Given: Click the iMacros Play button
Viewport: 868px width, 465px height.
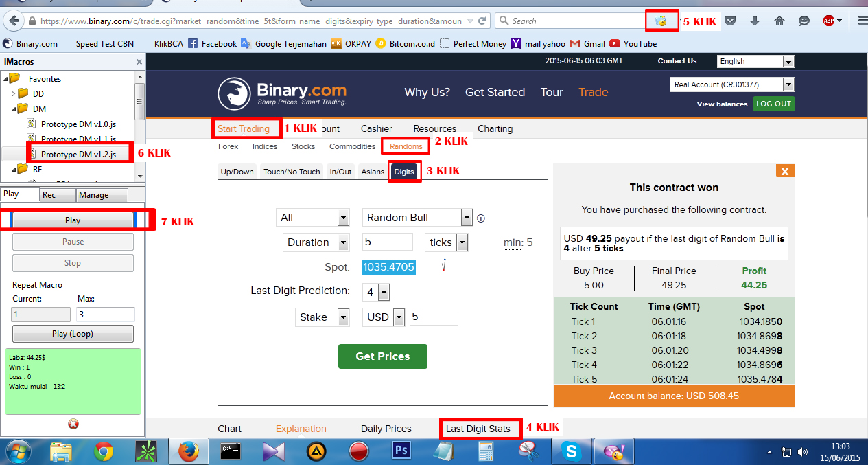Looking at the screenshot, I should pos(73,220).
